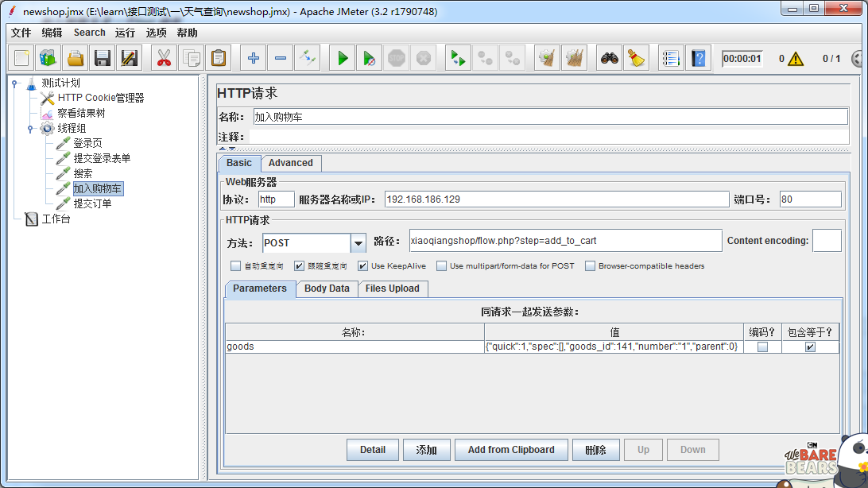Click the warning triangle error counter
The height and width of the screenshot is (488, 868).
point(796,59)
